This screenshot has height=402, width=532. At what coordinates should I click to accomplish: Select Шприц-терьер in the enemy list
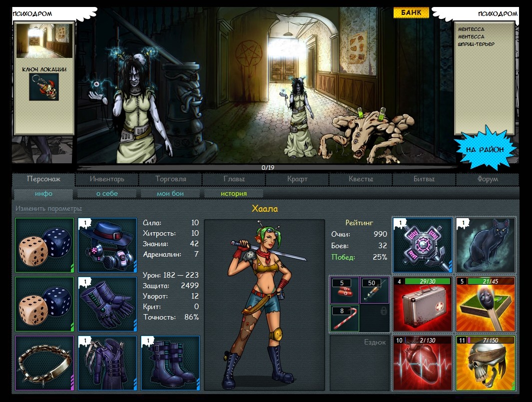point(476,44)
